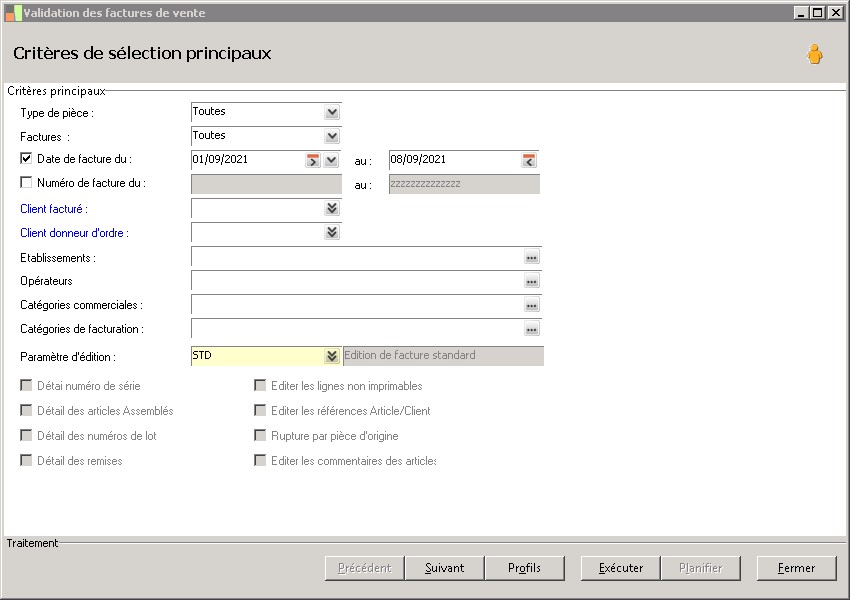
Task: Open Catégories de facturation ellipsis button
Action: (532, 329)
